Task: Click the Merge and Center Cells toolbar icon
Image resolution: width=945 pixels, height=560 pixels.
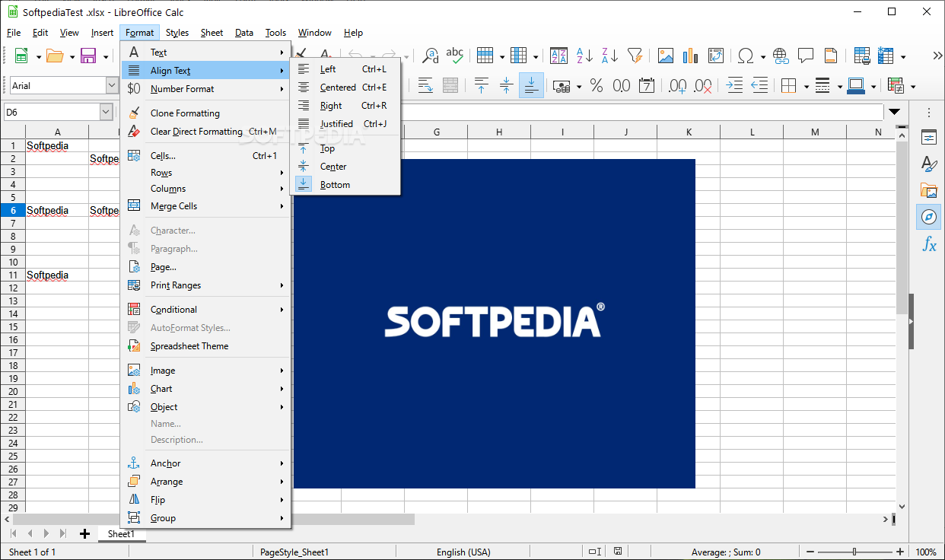Action: [450, 86]
